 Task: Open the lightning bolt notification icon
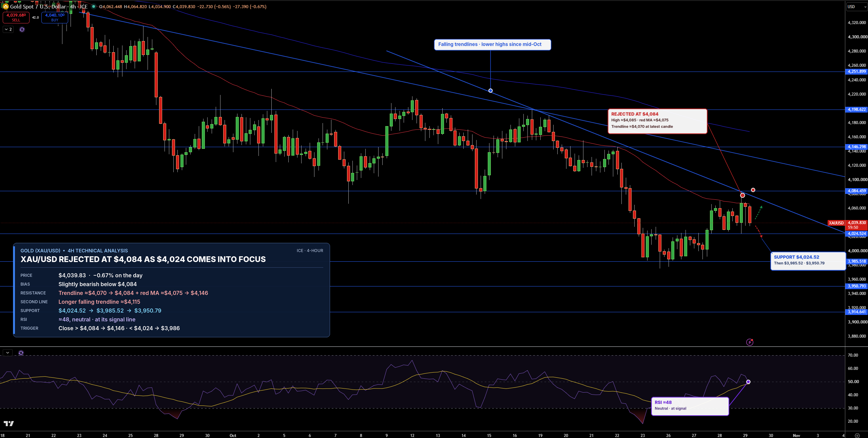(750, 342)
